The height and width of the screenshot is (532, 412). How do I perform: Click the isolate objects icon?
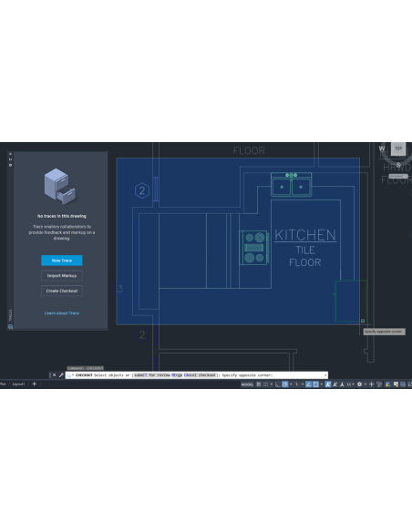point(379,384)
